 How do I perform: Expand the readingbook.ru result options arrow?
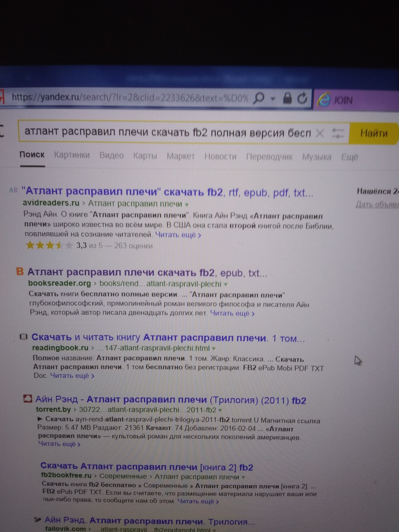pyautogui.click(x=214, y=348)
